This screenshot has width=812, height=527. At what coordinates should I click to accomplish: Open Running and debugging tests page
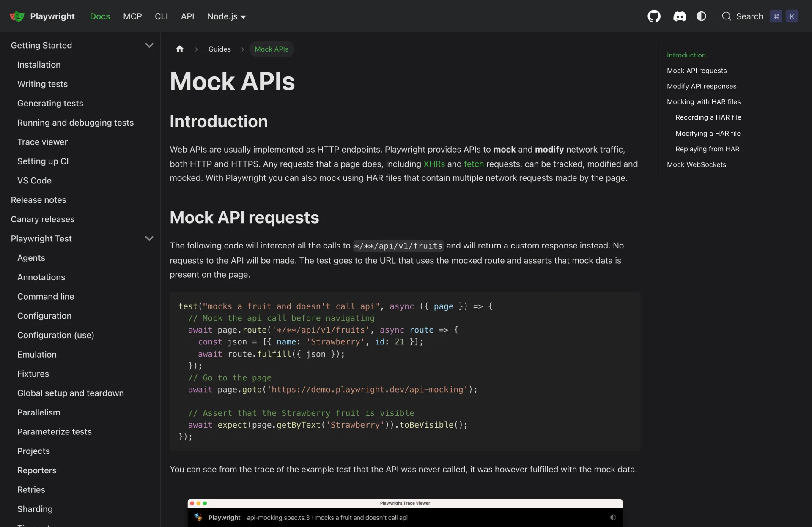(75, 123)
